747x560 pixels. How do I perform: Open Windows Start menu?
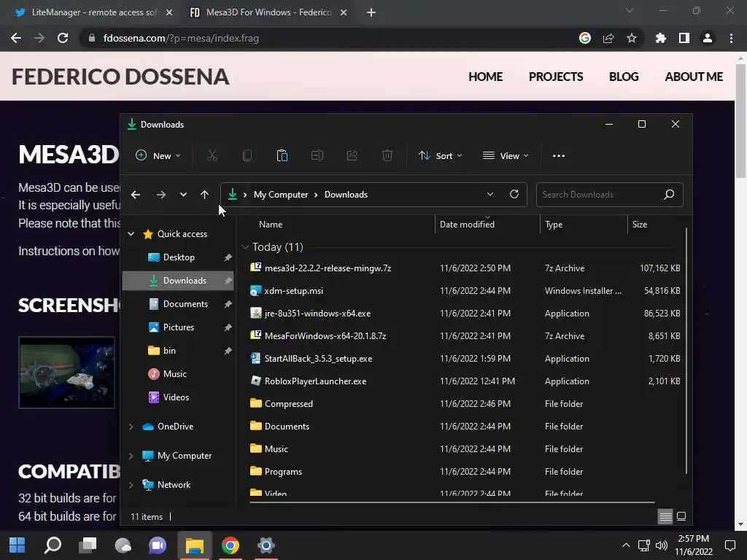click(x=18, y=545)
